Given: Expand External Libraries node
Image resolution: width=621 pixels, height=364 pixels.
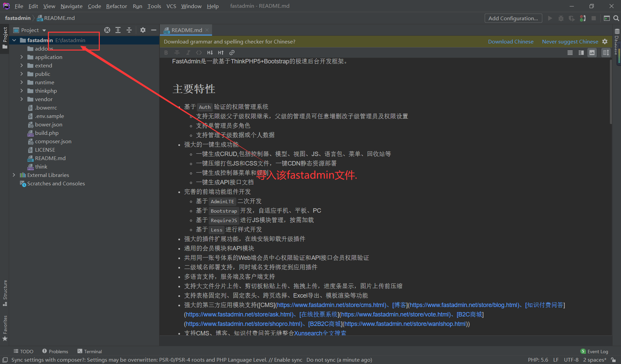Looking at the screenshot, I should coord(14,175).
